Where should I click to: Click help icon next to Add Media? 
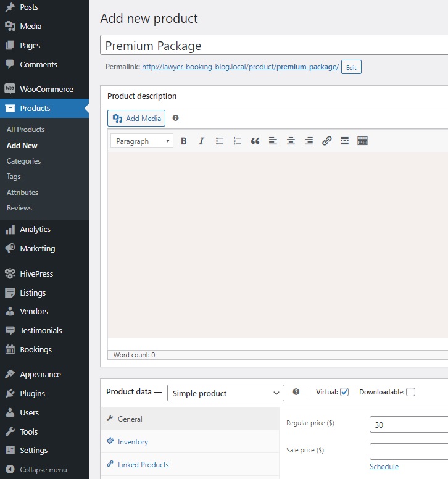[176, 118]
